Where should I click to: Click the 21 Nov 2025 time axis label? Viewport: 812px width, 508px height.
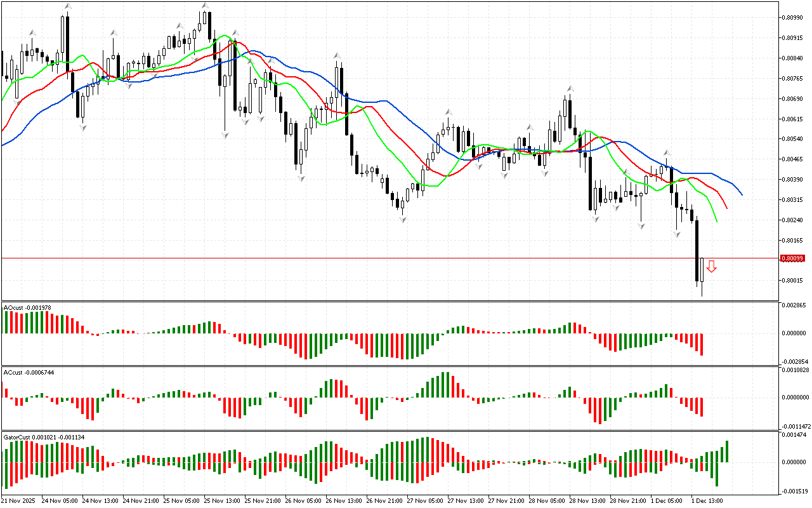click(19, 501)
